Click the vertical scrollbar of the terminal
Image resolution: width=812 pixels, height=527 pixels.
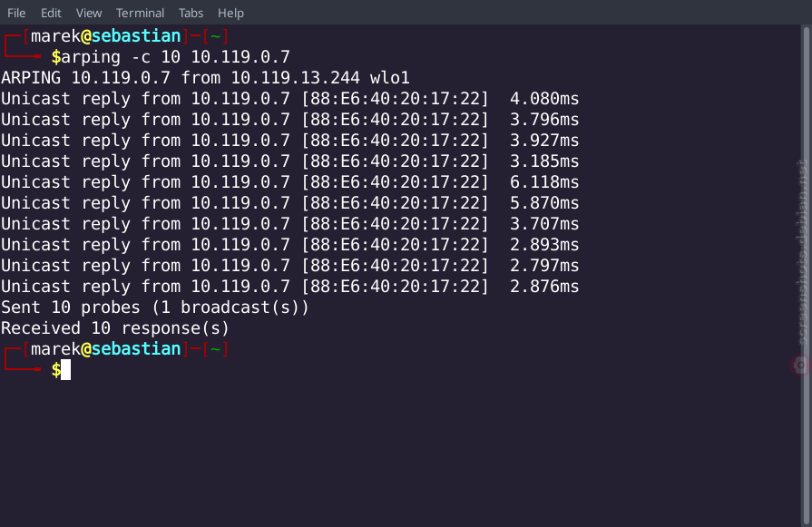[x=806, y=276]
